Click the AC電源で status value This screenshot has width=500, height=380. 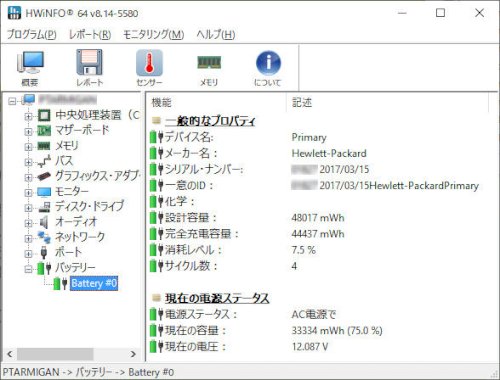[314, 314]
